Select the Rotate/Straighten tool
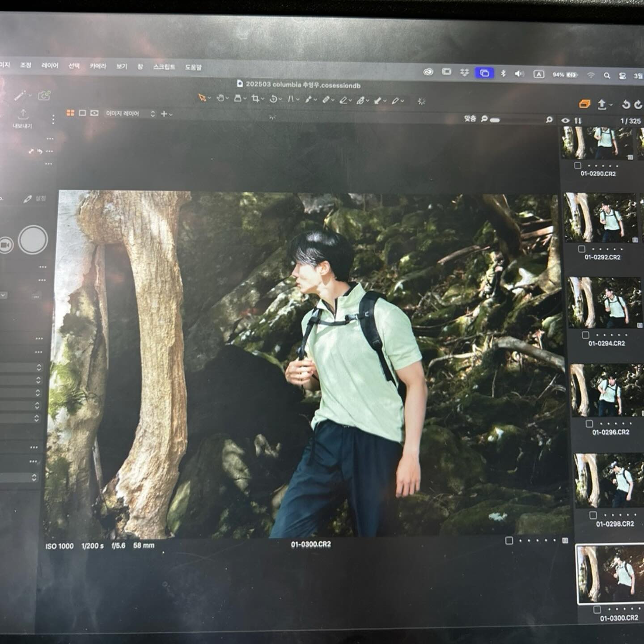644x644 pixels. pos(273,99)
